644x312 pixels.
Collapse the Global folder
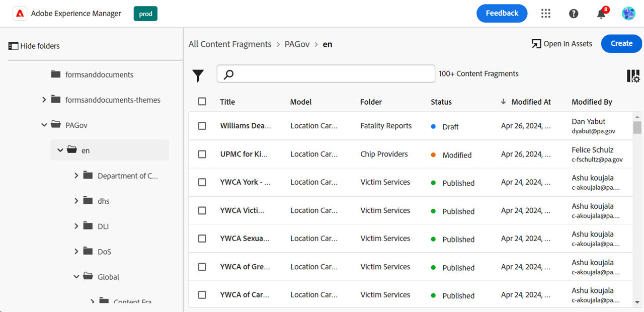click(76, 276)
